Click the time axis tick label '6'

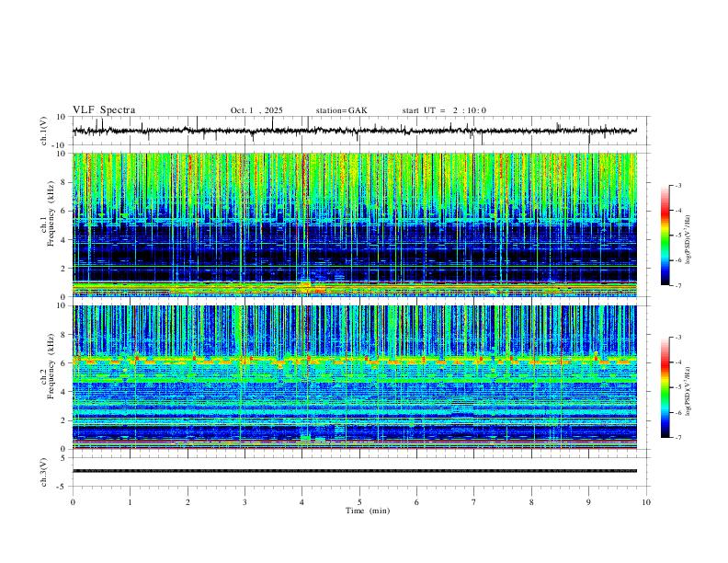coord(416,502)
